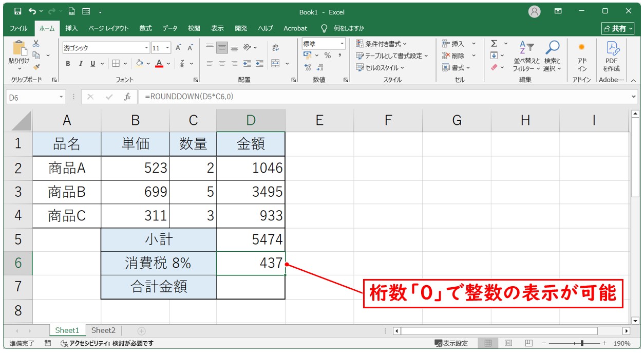644x353 pixels.
Task: Switch to the 校閲 tab
Action: (194, 28)
